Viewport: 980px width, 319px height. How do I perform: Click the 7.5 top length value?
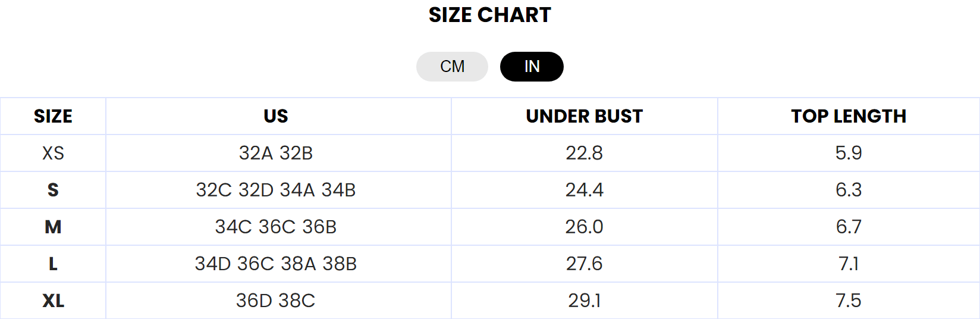pyautogui.click(x=849, y=301)
